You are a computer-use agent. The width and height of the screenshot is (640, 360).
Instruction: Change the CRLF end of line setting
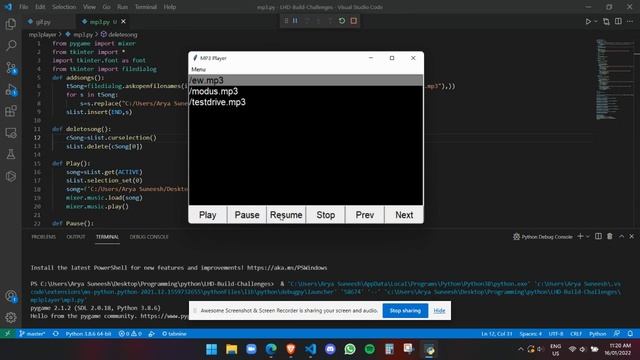pos(576,333)
